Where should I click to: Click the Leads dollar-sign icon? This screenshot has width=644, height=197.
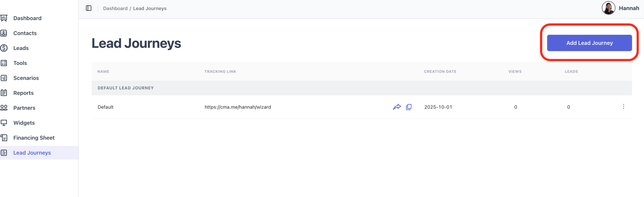tap(4, 48)
